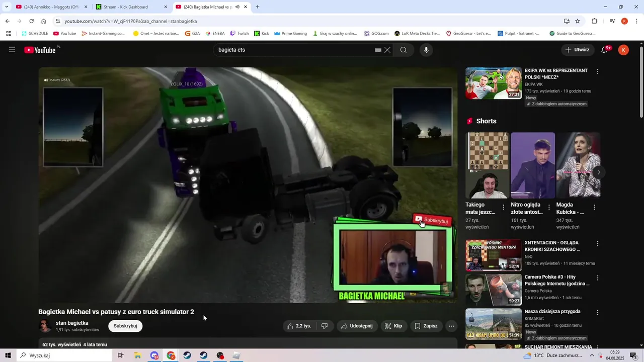
Task: Like the video with thumbs up
Action: coord(299,326)
